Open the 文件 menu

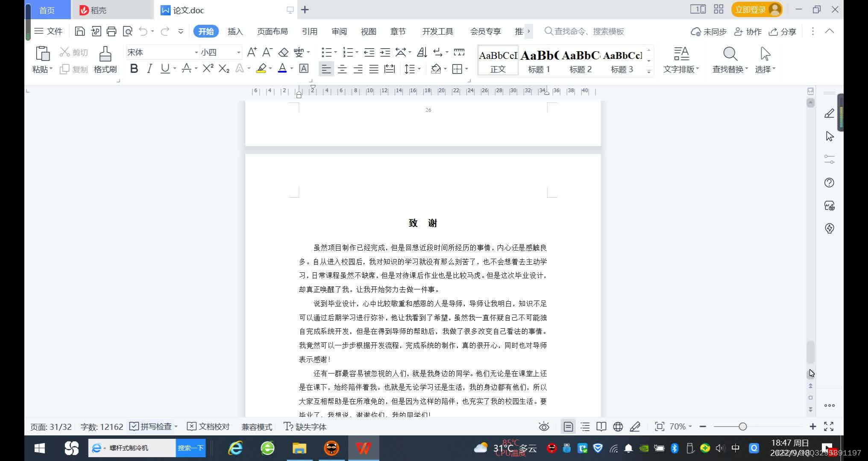point(48,31)
